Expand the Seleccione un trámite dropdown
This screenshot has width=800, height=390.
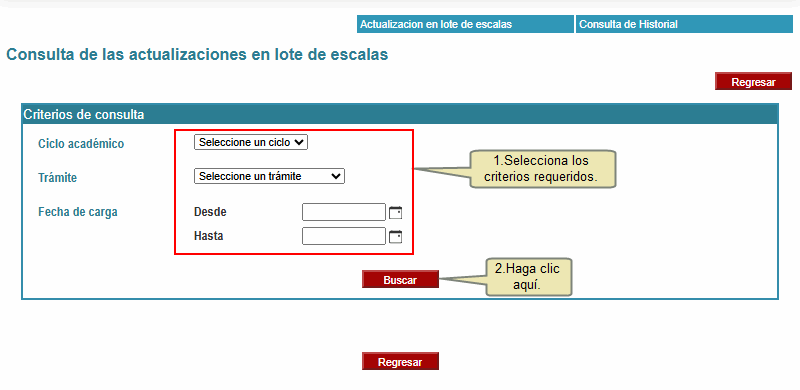[x=269, y=176]
